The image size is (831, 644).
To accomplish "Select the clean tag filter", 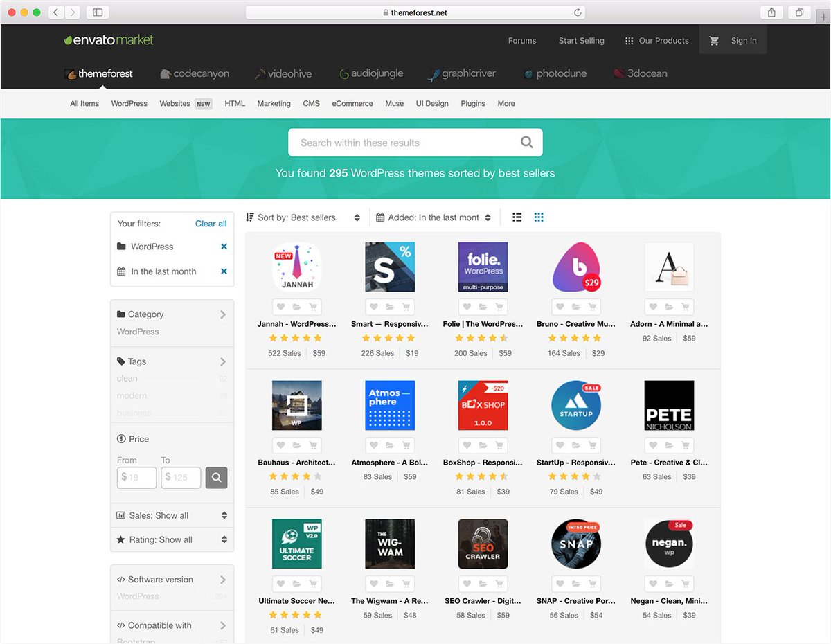I will click(x=127, y=379).
